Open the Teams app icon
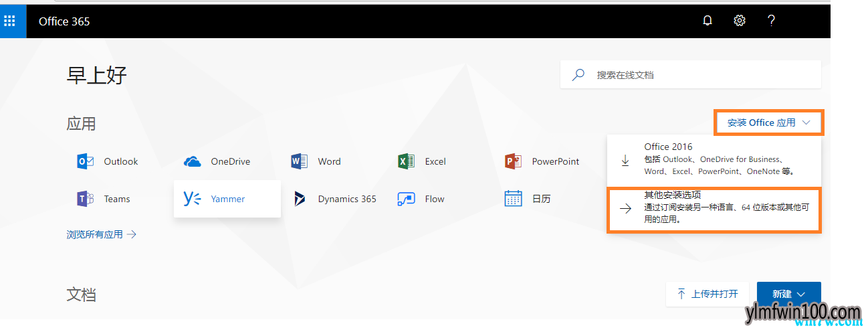The height and width of the screenshot is (330, 868). 85,199
